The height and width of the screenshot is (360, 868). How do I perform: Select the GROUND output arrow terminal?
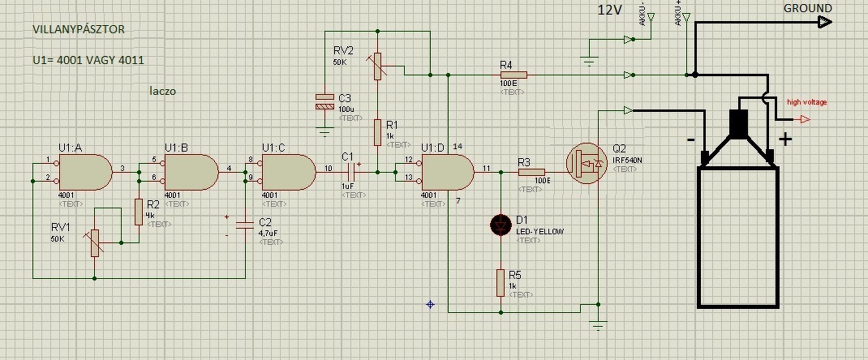[x=825, y=22]
